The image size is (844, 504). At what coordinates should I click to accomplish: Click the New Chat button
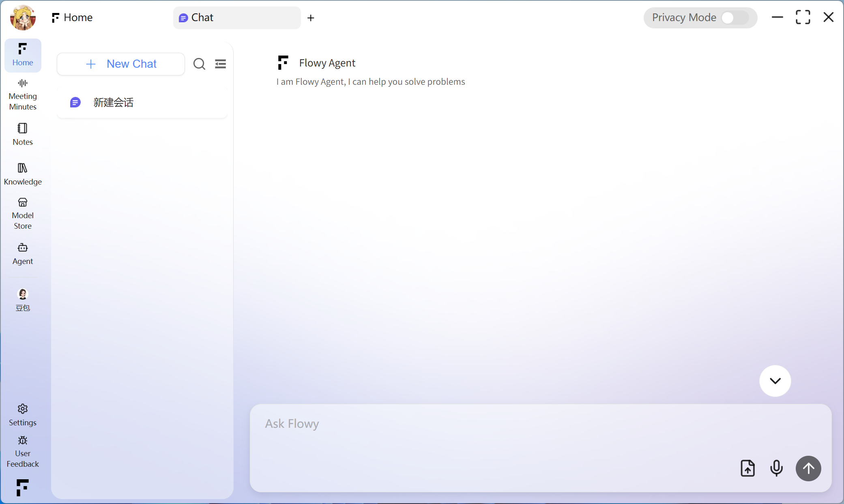tap(121, 64)
